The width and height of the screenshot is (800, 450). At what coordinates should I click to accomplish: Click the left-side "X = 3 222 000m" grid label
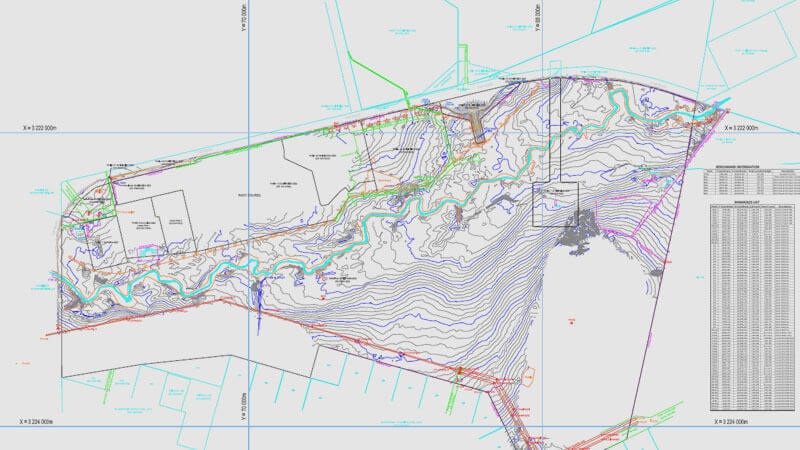(40, 128)
